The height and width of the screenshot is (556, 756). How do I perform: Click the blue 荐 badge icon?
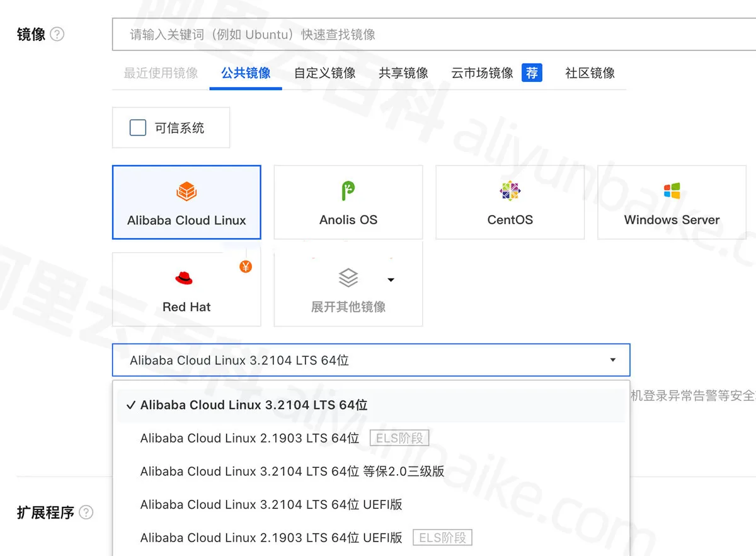tap(532, 73)
